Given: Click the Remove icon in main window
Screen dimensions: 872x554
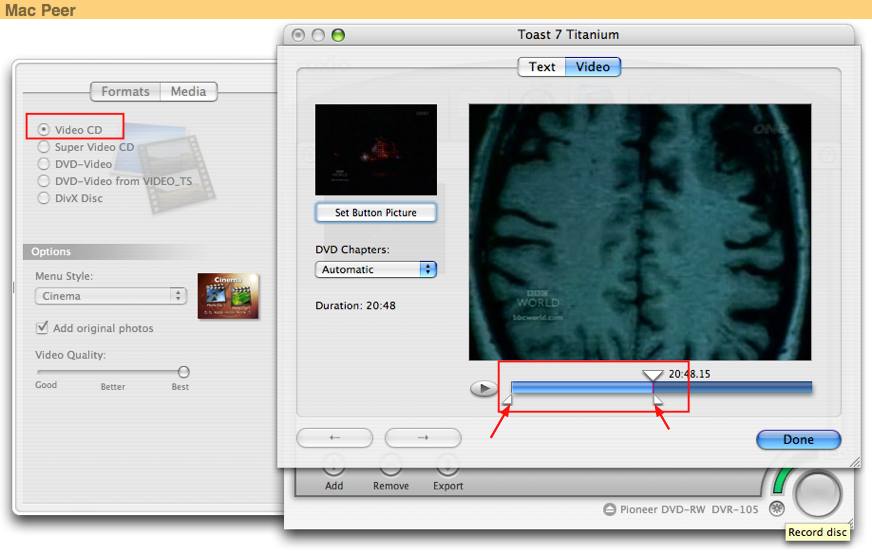Looking at the screenshot, I should pos(391,466).
